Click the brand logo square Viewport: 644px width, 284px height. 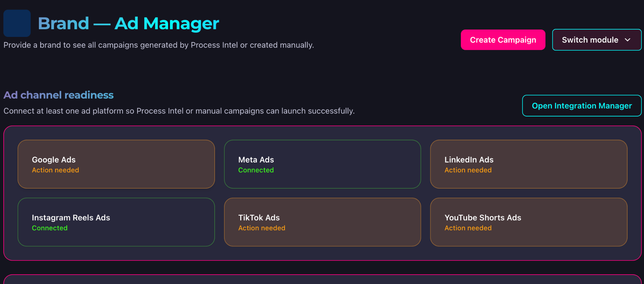click(x=17, y=23)
